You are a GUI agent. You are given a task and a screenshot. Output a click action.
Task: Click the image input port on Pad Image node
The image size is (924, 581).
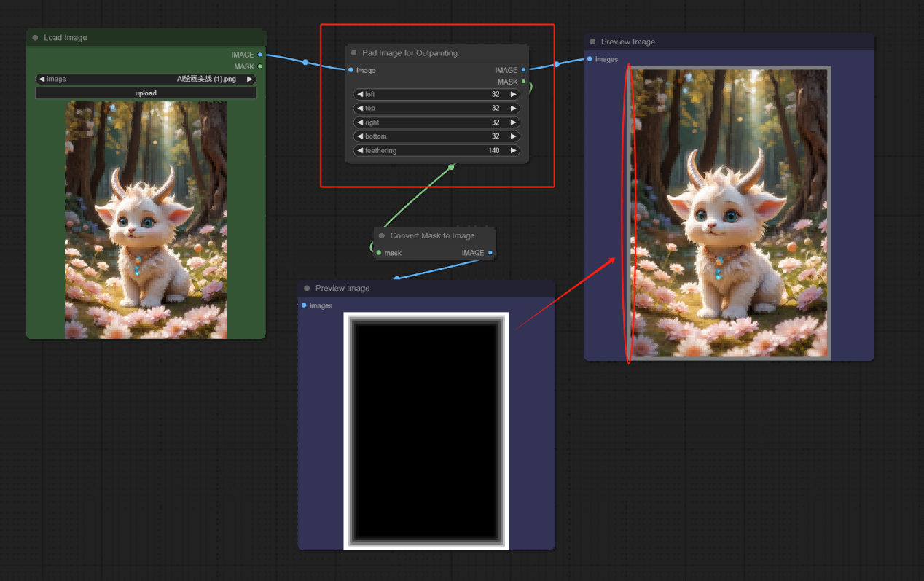pos(351,70)
